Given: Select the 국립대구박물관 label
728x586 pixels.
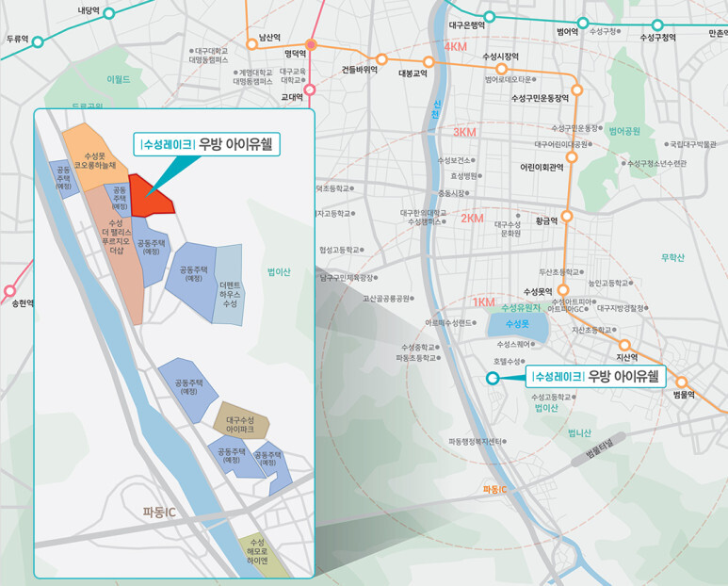Looking at the screenshot, I should coord(693,144).
